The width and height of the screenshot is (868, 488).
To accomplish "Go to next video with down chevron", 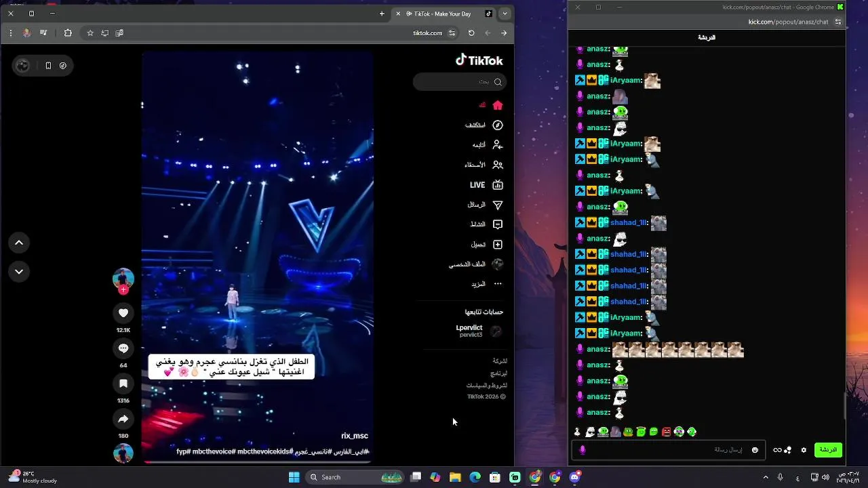I will [x=19, y=272].
